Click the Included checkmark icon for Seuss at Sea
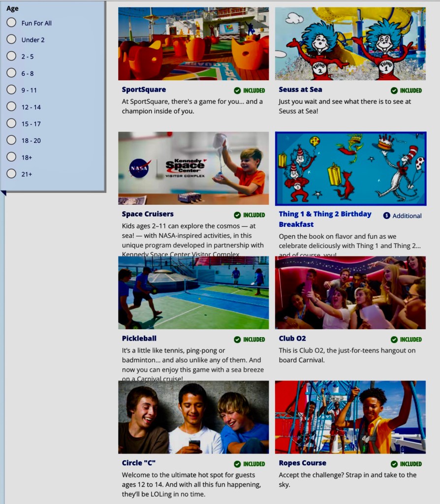This screenshot has height=504, width=440. (394, 91)
